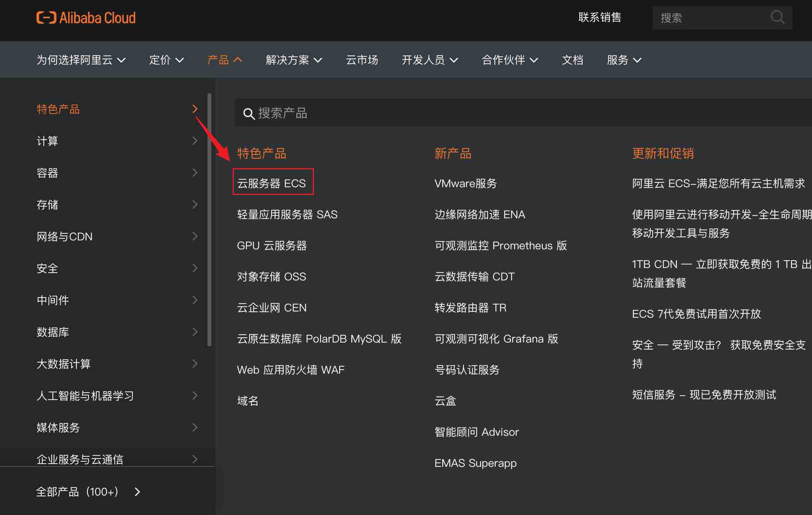Open 云数据传输 CDT product
812x515 pixels.
click(x=474, y=277)
